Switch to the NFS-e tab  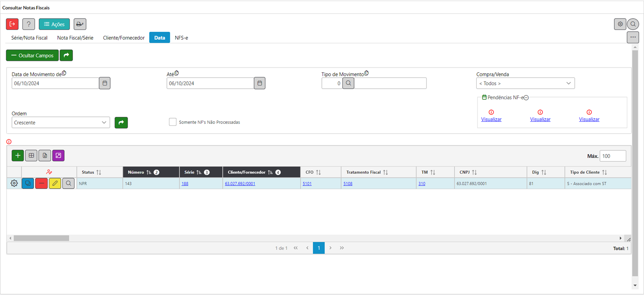pos(181,38)
